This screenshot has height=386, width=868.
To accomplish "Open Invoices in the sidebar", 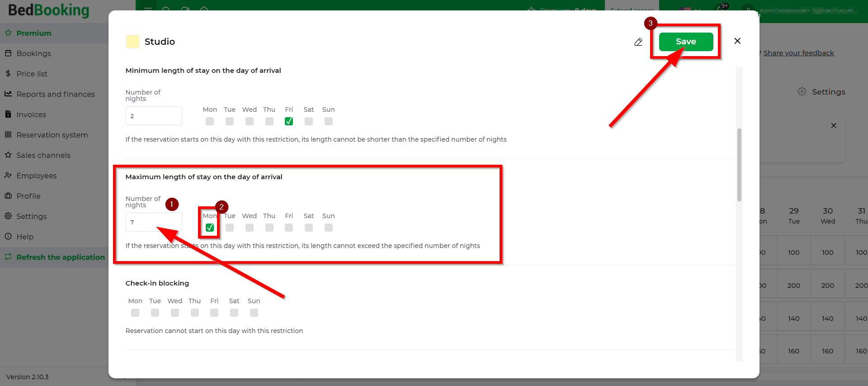I will point(54,114).
